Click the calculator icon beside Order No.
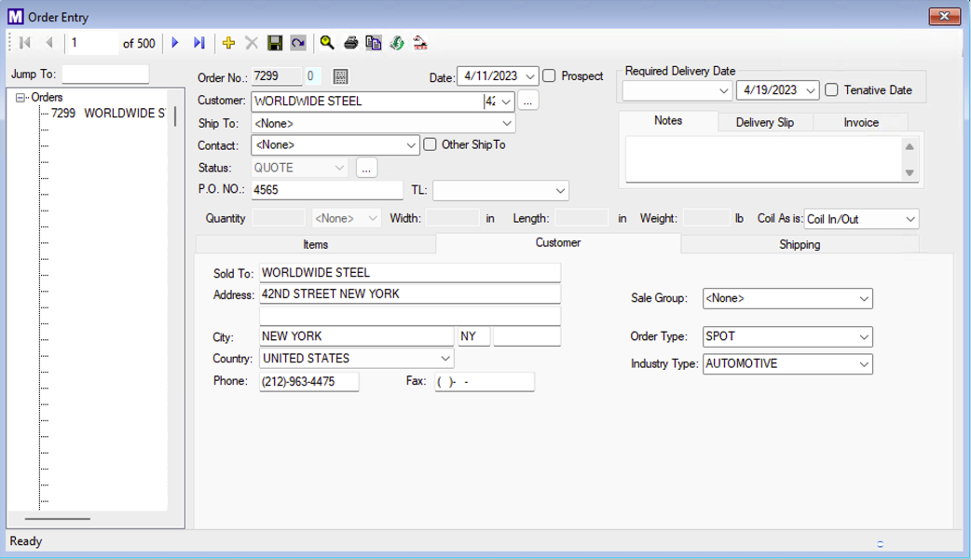This screenshot has width=971, height=560. coord(340,76)
